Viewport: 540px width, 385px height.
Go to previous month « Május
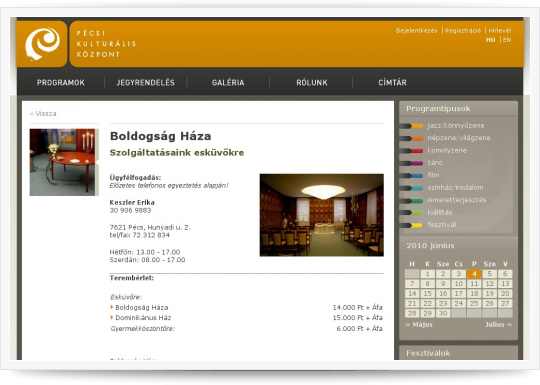[x=419, y=325]
